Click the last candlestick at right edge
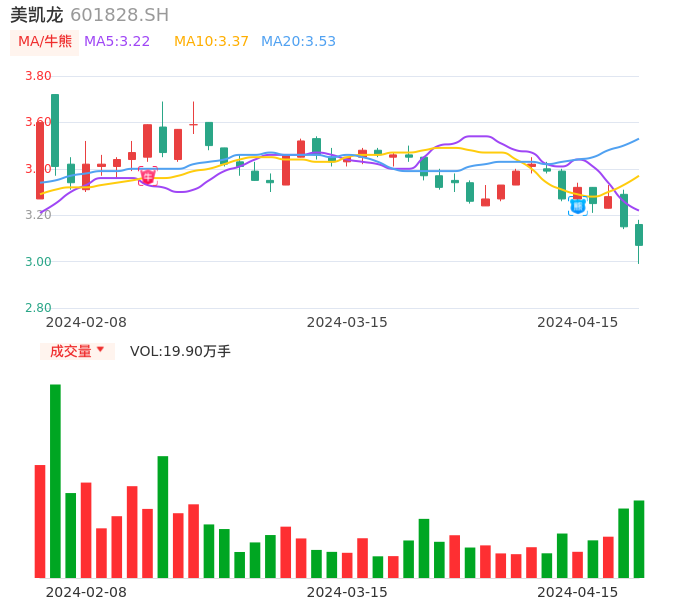 tap(638, 235)
